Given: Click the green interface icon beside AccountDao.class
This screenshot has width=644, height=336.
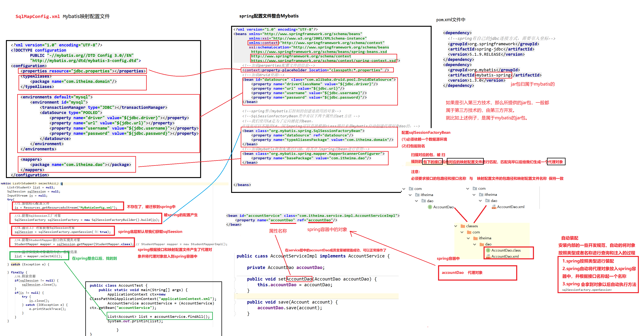Looking at the screenshot, I should click(488, 250).
